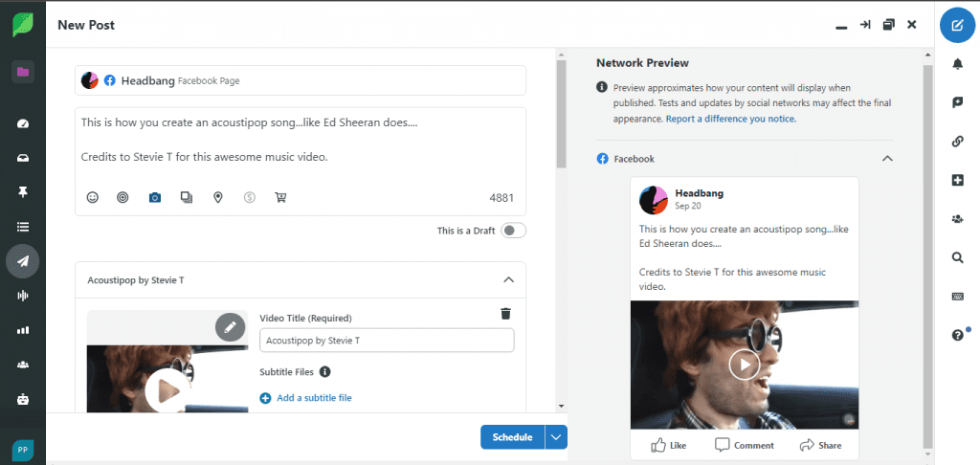The width and height of the screenshot is (980, 465).
Task: Insert an emoji into the post
Action: [x=93, y=197]
